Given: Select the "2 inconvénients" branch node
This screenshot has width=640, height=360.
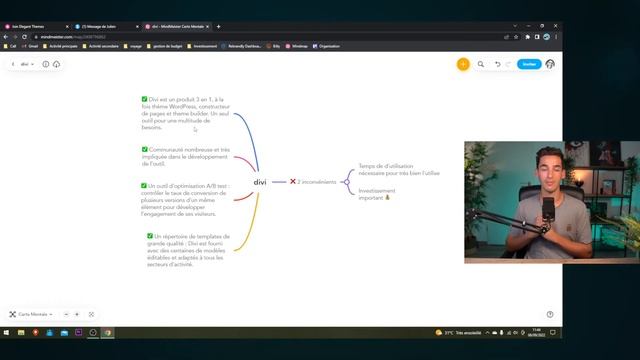Looking at the screenshot, I should pyautogui.click(x=313, y=182).
